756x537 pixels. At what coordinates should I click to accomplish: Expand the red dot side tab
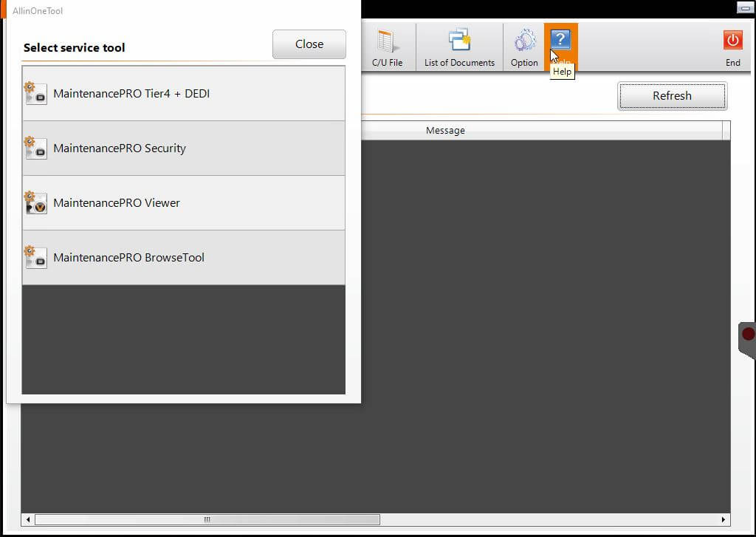747,335
